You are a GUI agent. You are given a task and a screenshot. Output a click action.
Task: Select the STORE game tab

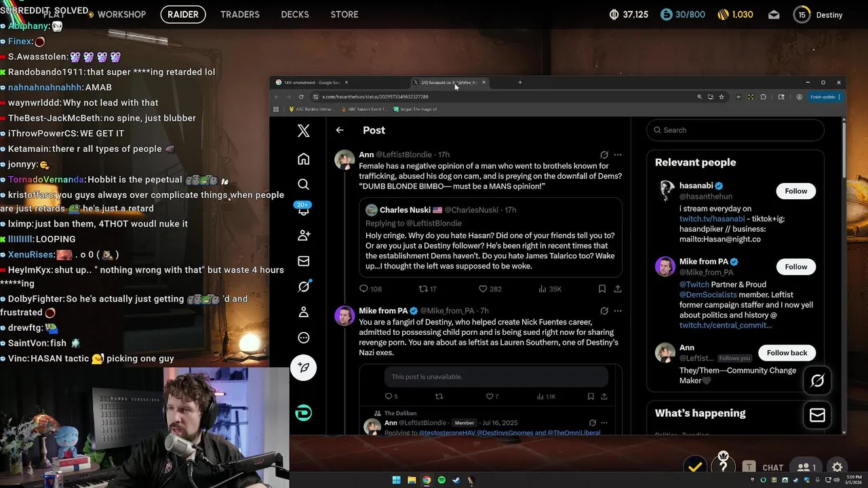344,14
